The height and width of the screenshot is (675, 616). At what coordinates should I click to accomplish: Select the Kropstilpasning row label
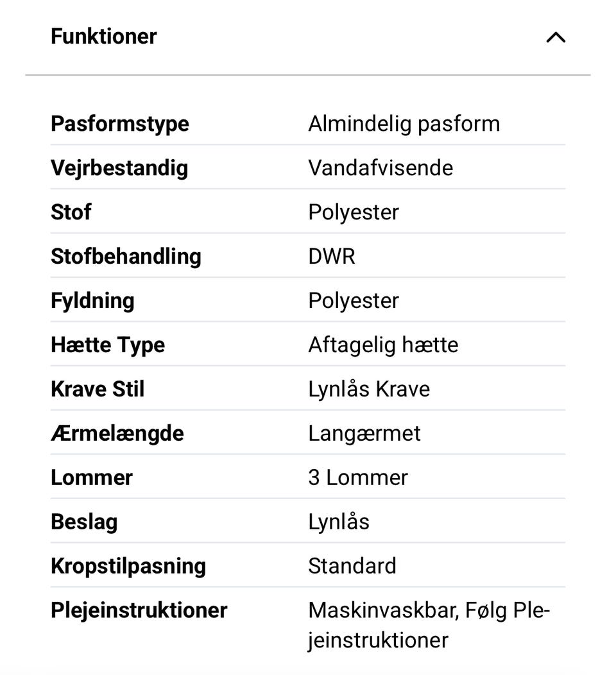tap(128, 566)
